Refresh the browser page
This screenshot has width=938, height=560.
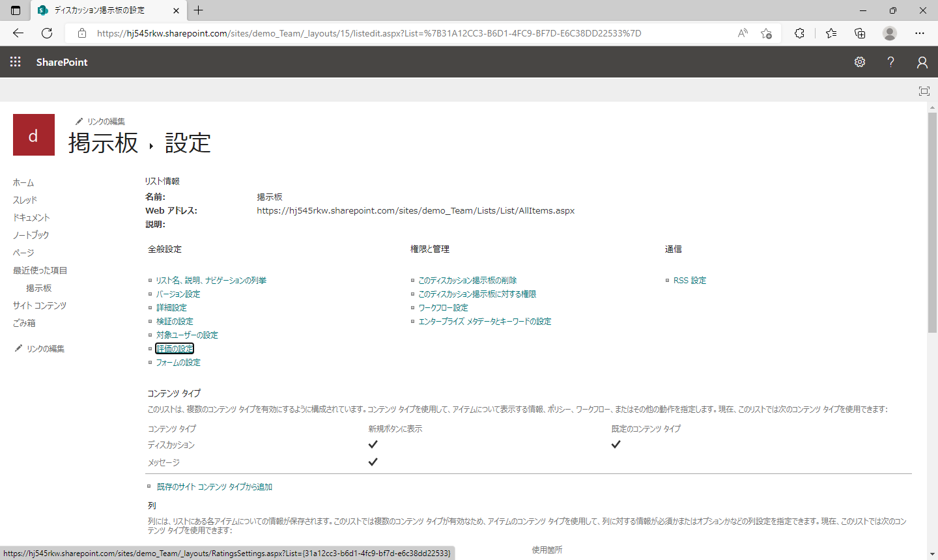47,33
